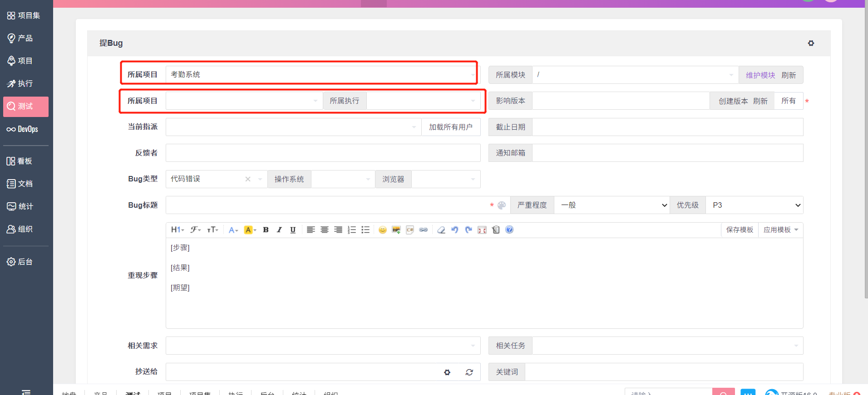Screen dimensions: 868x395
Task: Open 组织 in the sidebar
Action: coord(20,229)
